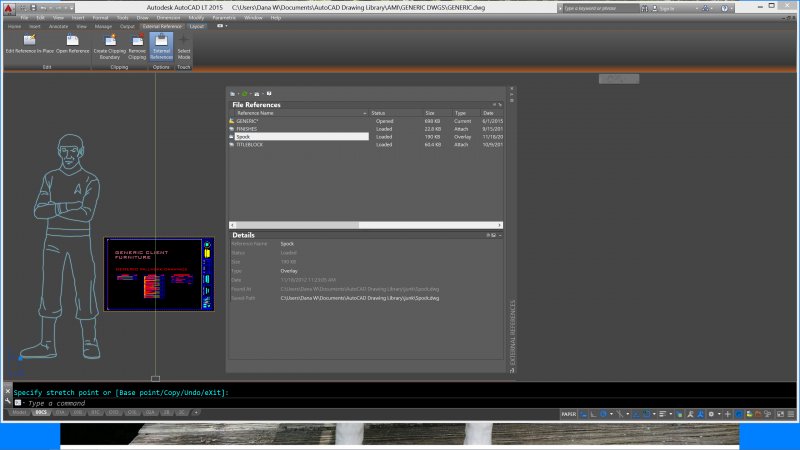Click Change Path icon in references palette
Viewport: 800px width, 450px height.
257,94
